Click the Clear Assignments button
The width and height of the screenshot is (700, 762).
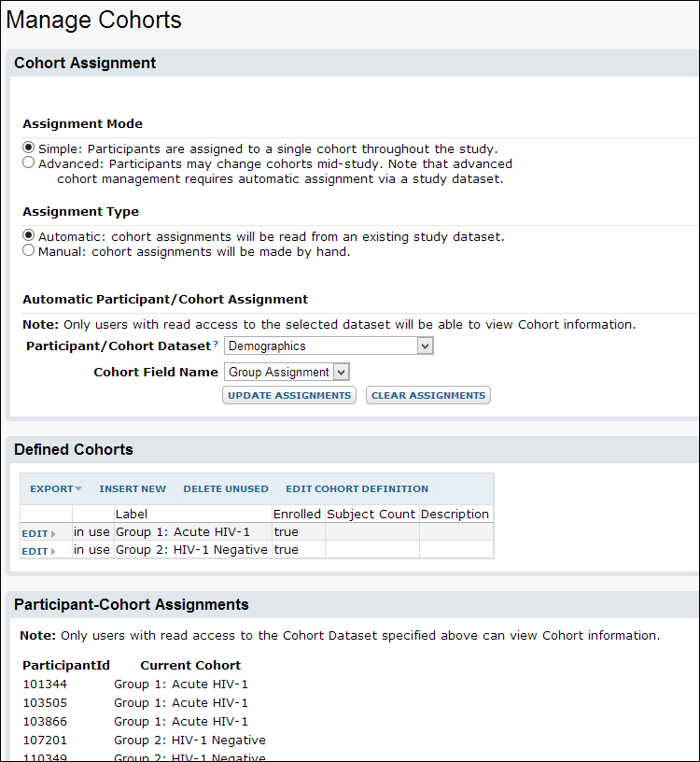pyautogui.click(x=428, y=396)
